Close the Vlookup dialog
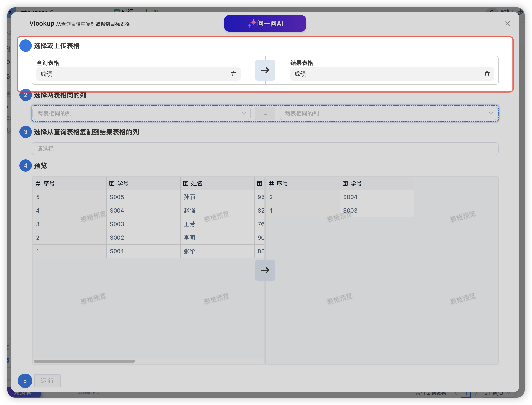The image size is (532, 405). coord(507,24)
